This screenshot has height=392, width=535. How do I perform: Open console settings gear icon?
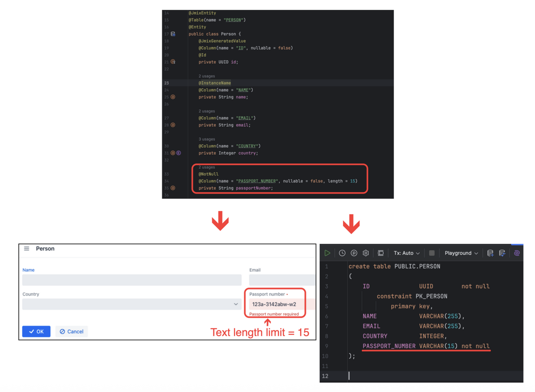coord(366,253)
